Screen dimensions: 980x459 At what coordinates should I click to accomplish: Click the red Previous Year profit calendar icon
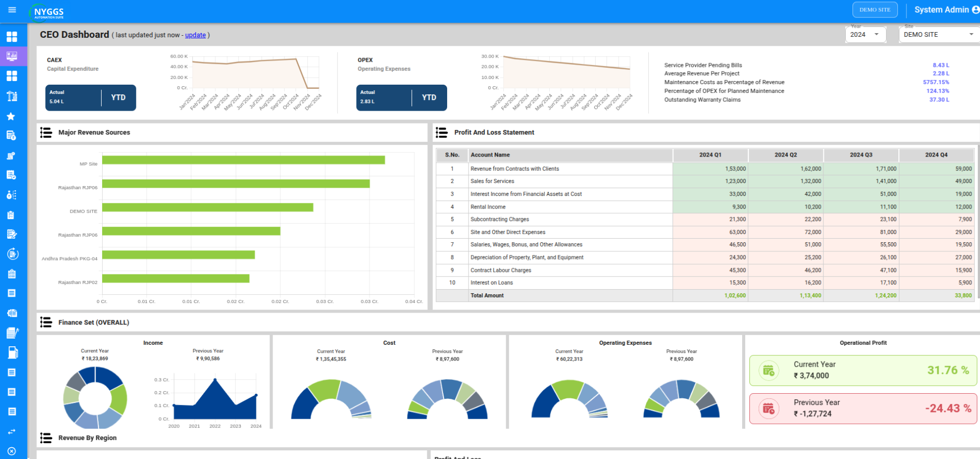(769, 409)
